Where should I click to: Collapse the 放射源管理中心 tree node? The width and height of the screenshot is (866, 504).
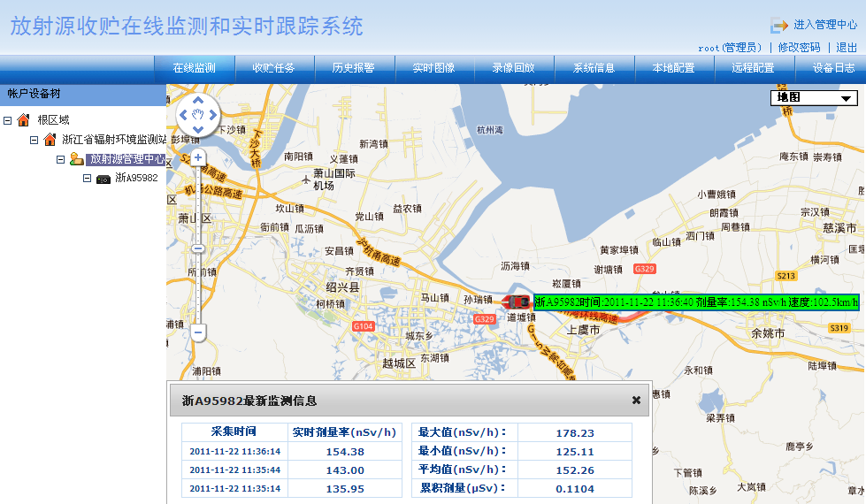61,159
